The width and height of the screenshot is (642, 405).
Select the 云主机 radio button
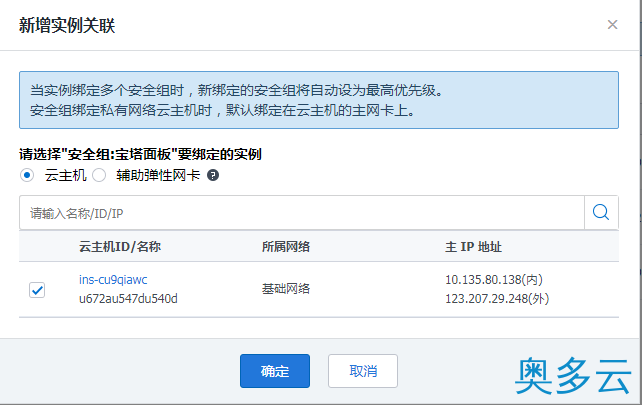(x=27, y=175)
